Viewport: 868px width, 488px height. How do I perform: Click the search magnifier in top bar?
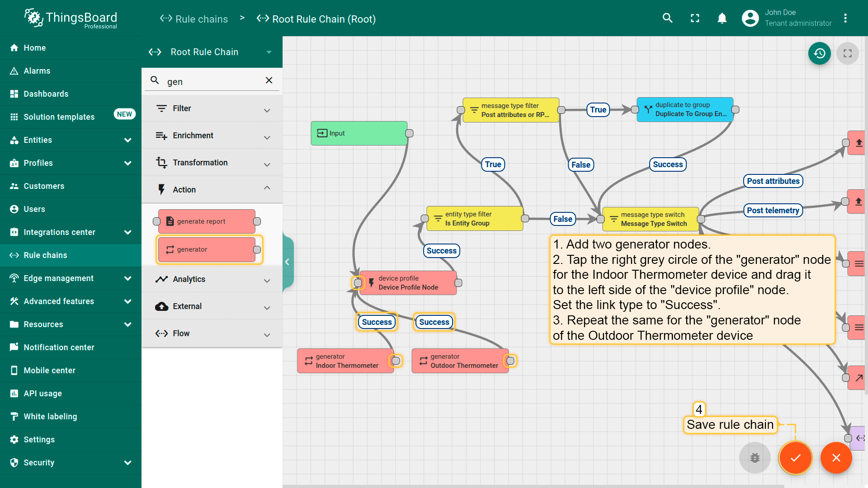coord(667,18)
